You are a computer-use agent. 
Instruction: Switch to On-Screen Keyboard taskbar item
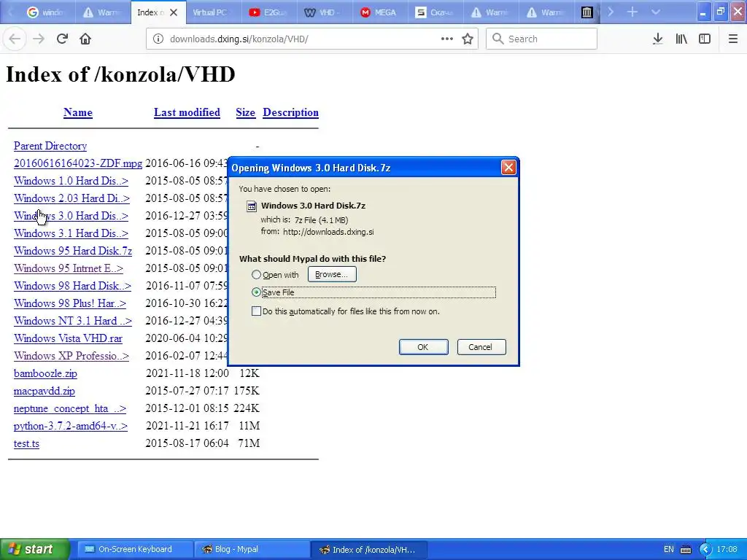pos(135,549)
